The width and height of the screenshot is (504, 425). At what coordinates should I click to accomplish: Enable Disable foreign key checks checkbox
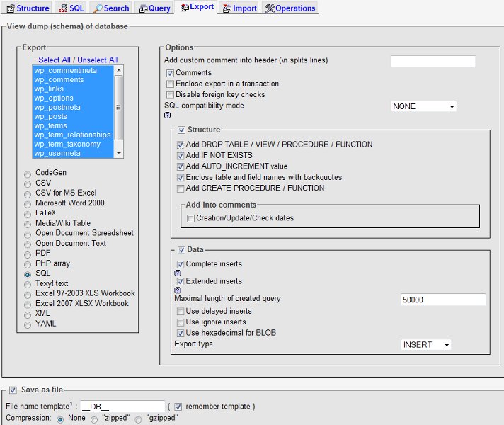click(170, 95)
